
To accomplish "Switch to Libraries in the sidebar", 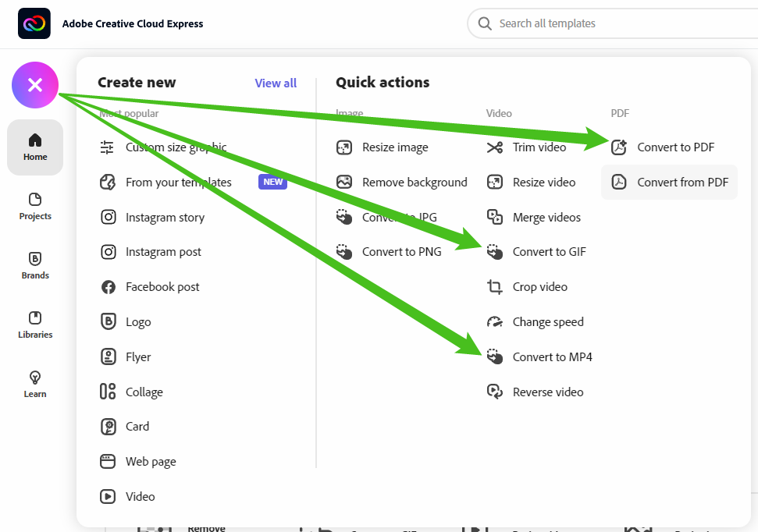I will (x=34, y=325).
